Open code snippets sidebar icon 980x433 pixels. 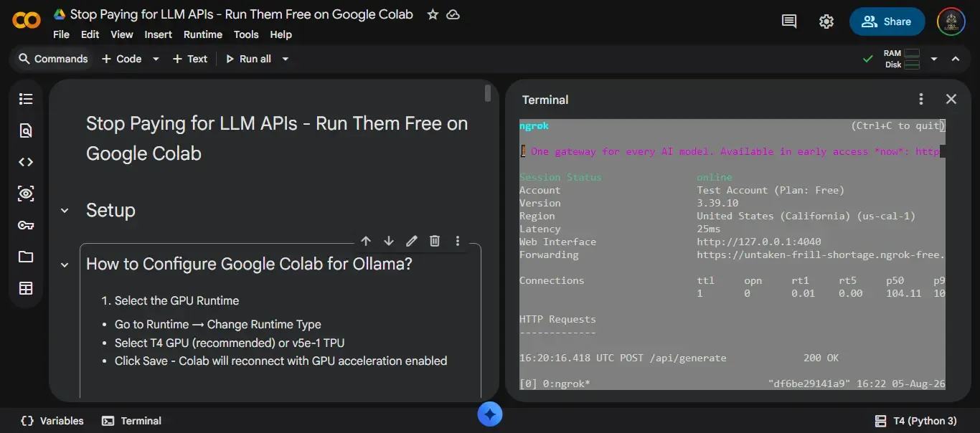[26, 162]
